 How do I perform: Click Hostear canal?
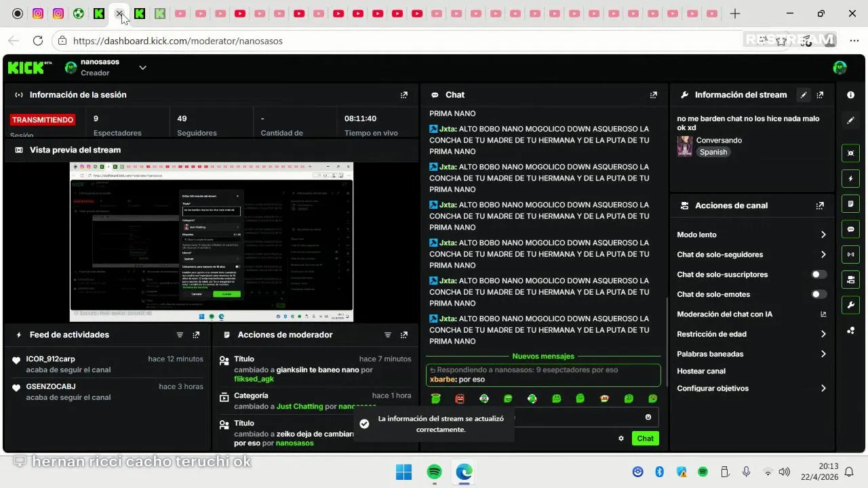tap(701, 371)
